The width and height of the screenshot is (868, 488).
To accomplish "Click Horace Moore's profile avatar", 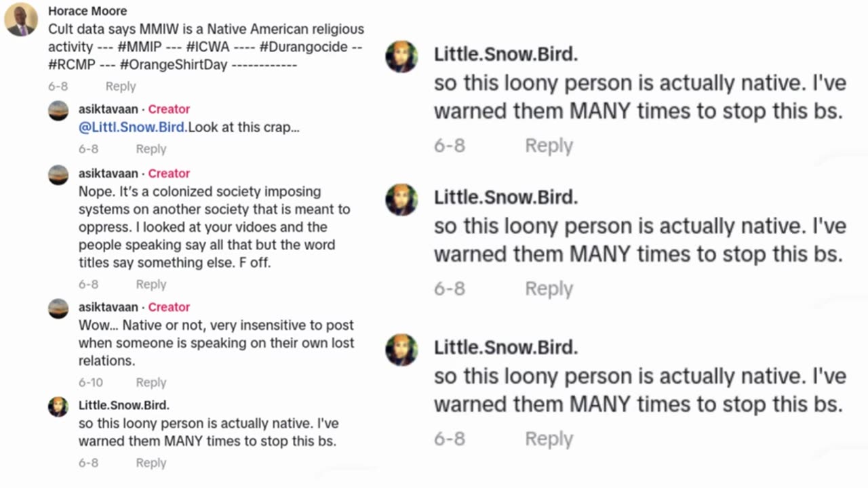I will click(x=21, y=20).
